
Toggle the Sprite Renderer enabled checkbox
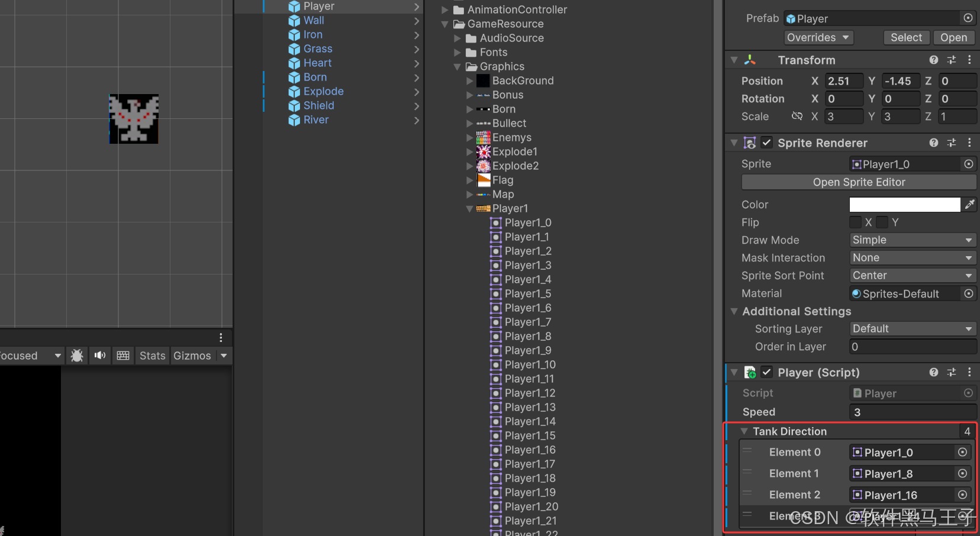coord(767,143)
